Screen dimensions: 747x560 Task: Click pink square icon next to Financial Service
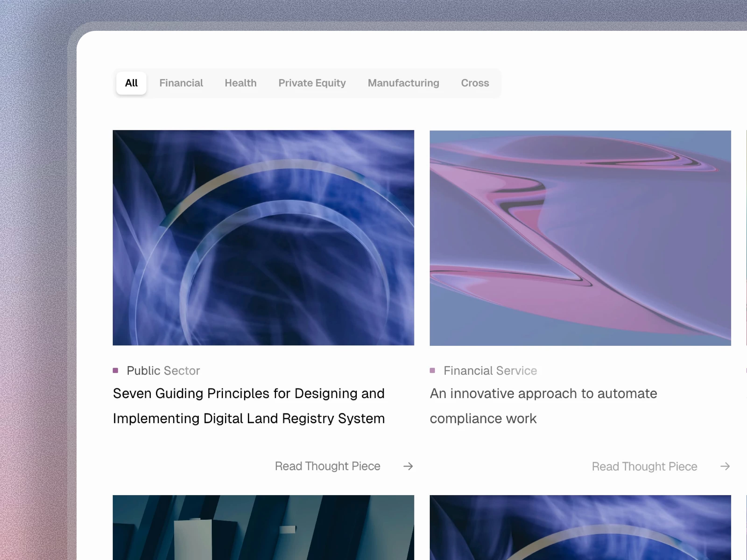tap(432, 371)
